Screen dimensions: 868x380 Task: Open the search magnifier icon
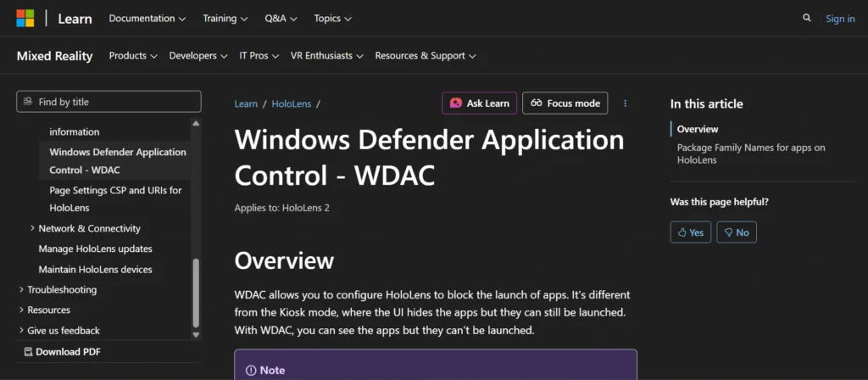click(x=807, y=19)
